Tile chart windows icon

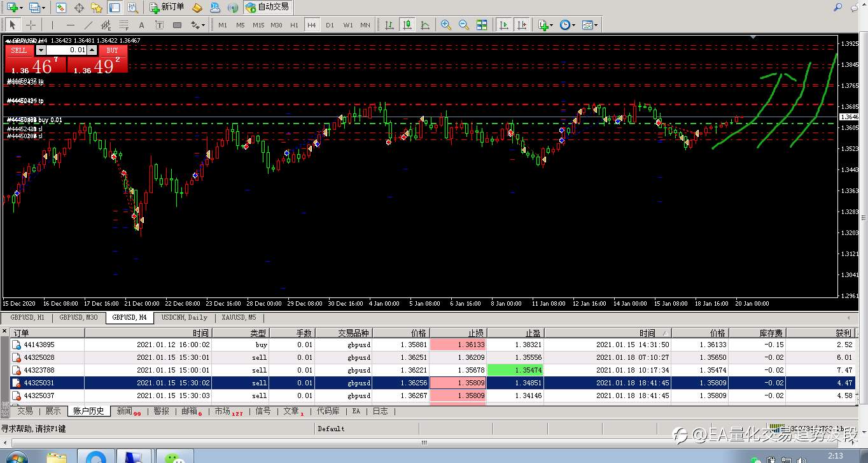pos(482,25)
